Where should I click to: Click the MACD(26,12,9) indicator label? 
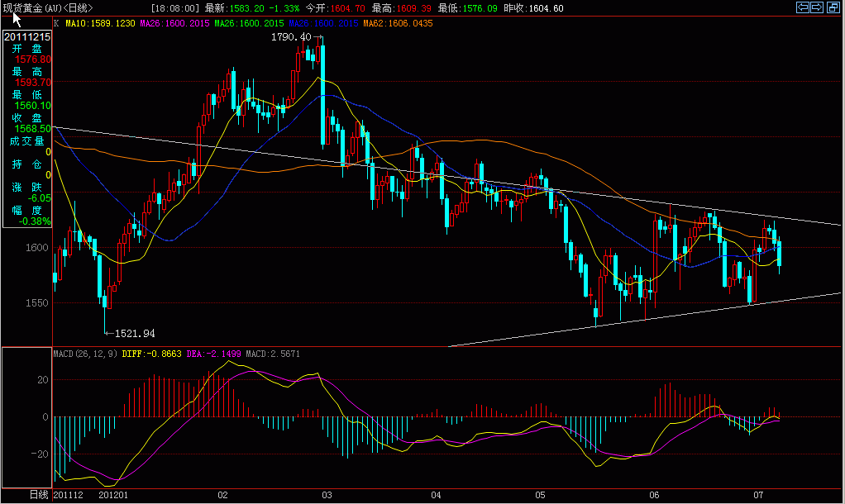click(x=85, y=354)
